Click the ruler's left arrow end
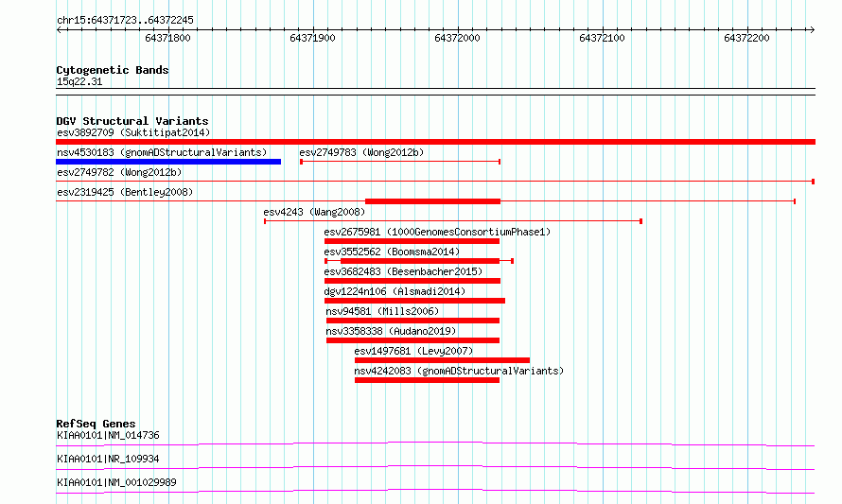 (59, 30)
